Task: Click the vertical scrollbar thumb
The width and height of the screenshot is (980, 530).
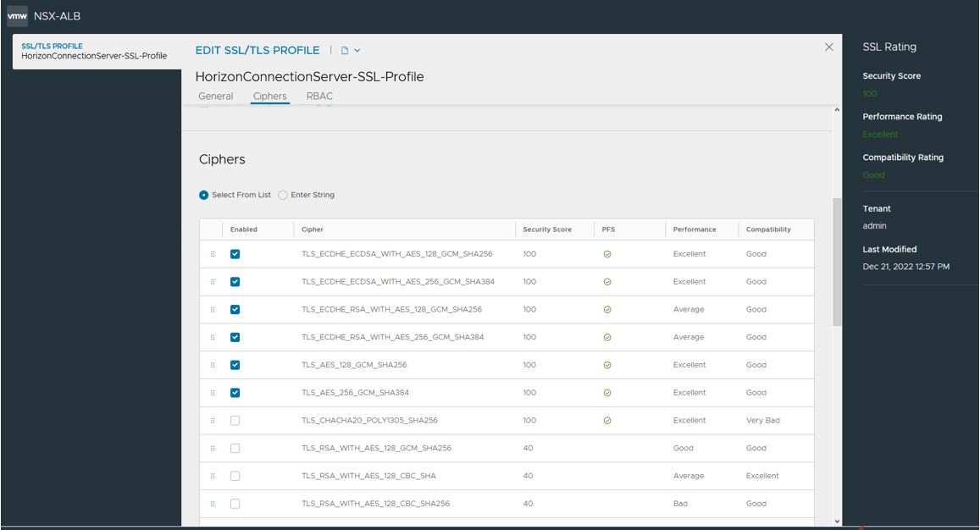Action: coord(837,262)
